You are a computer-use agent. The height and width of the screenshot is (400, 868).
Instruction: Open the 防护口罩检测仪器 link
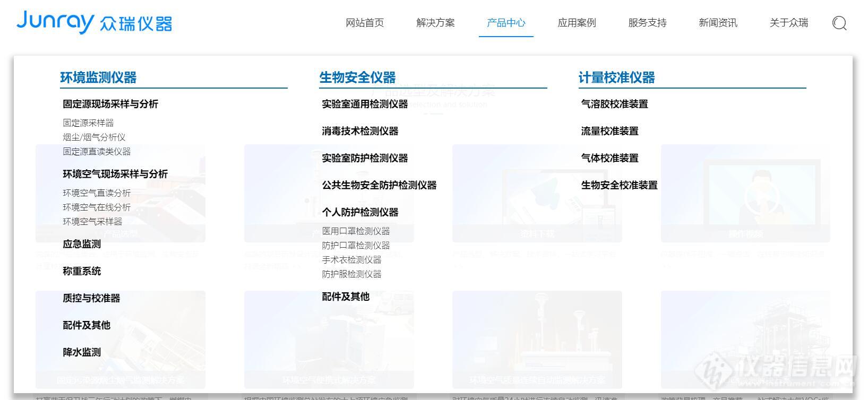356,245
